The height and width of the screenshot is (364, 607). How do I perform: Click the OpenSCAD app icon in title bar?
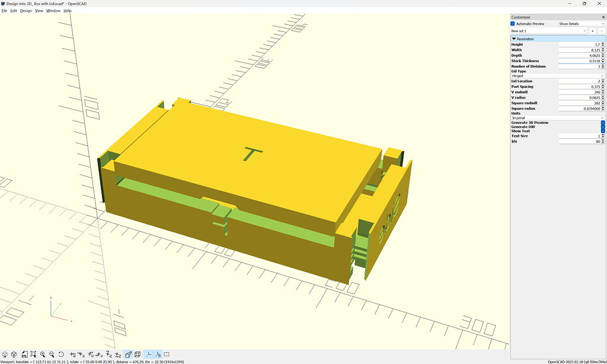point(3,4)
